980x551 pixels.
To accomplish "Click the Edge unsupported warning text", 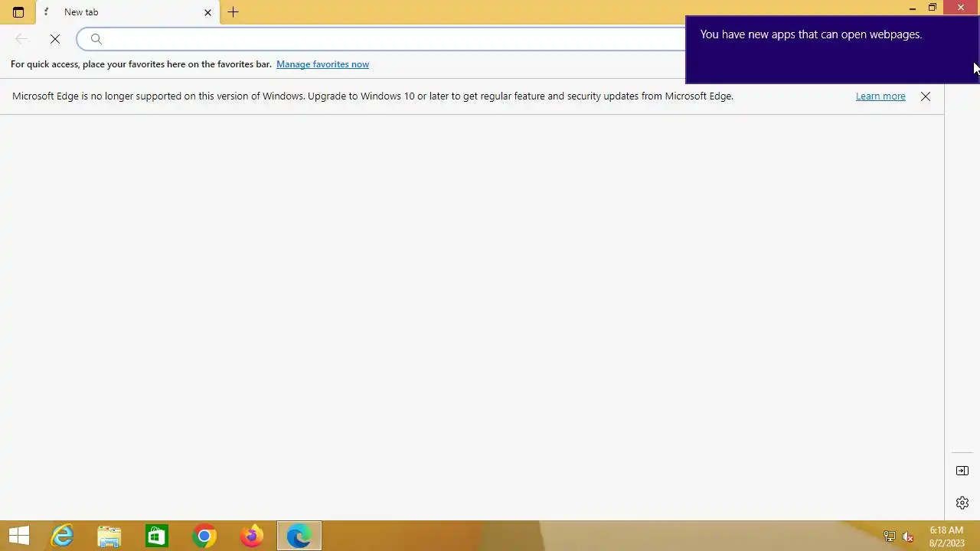I will point(373,96).
